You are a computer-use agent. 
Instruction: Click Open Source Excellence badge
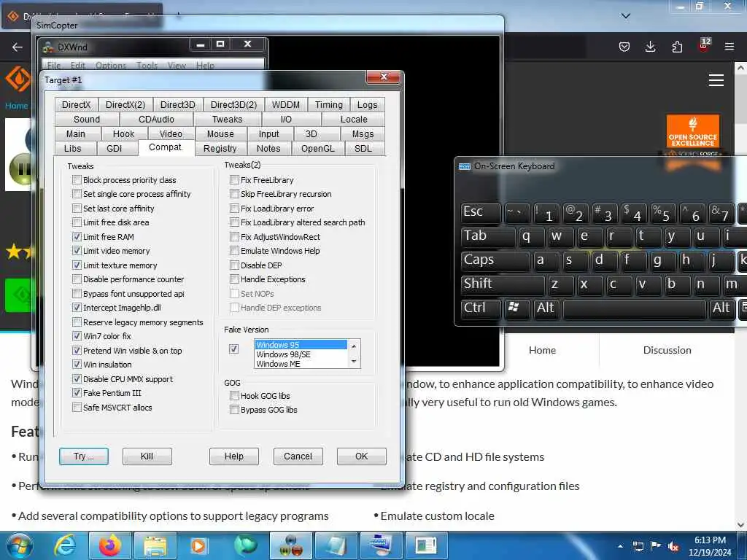click(693, 131)
